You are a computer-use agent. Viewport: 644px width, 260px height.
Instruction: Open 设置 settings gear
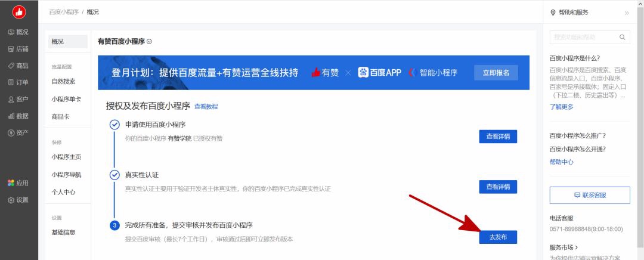(x=18, y=200)
